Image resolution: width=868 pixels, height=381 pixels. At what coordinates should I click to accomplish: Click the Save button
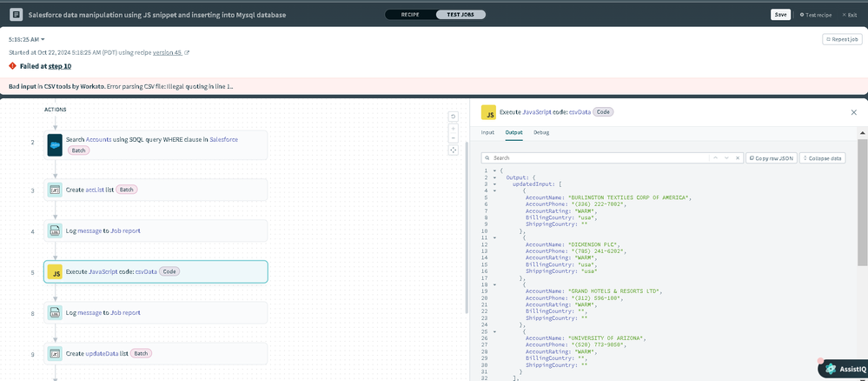point(780,15)
